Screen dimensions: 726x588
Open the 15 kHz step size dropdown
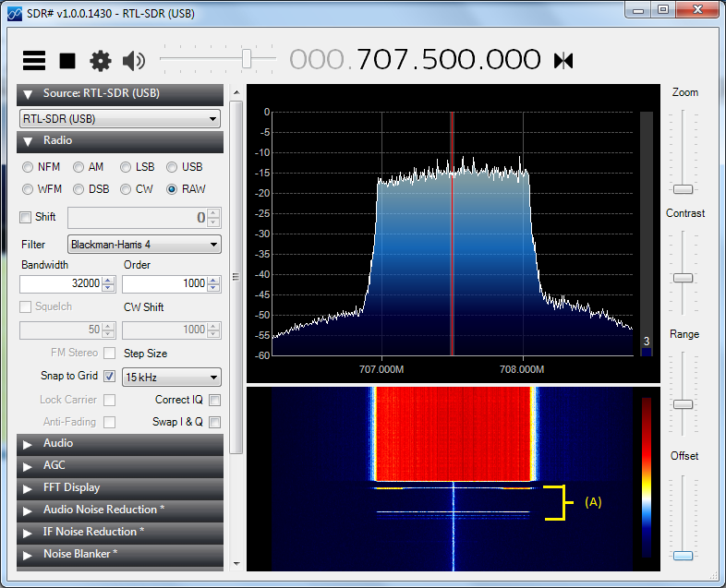pyautogui.click(x=172, y=377)
